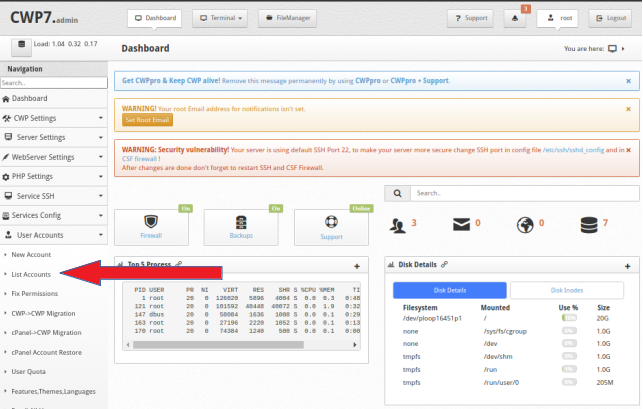Open the notifications bell icon
643x409 pixels.
[x=515, y=18]
